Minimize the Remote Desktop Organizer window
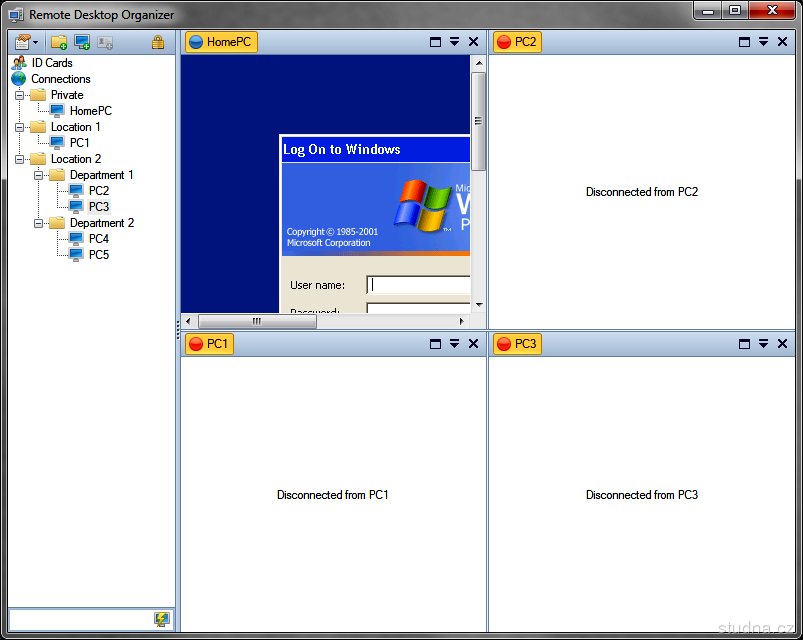 708,11
